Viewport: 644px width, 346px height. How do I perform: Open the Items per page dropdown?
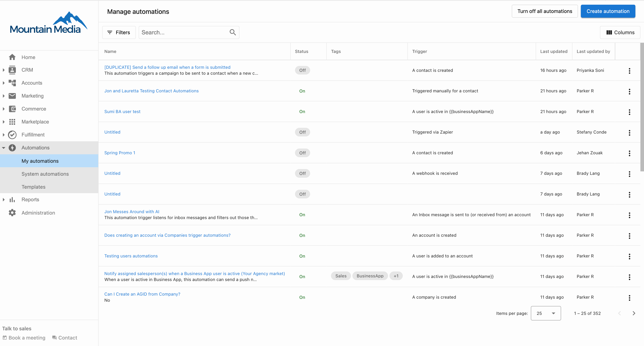(x=545, y=313)
